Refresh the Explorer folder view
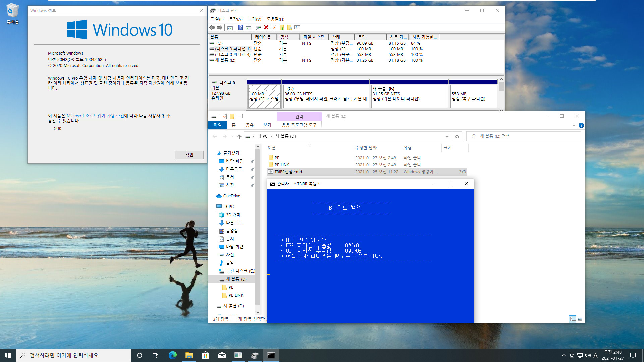 (x=457, y=136)
